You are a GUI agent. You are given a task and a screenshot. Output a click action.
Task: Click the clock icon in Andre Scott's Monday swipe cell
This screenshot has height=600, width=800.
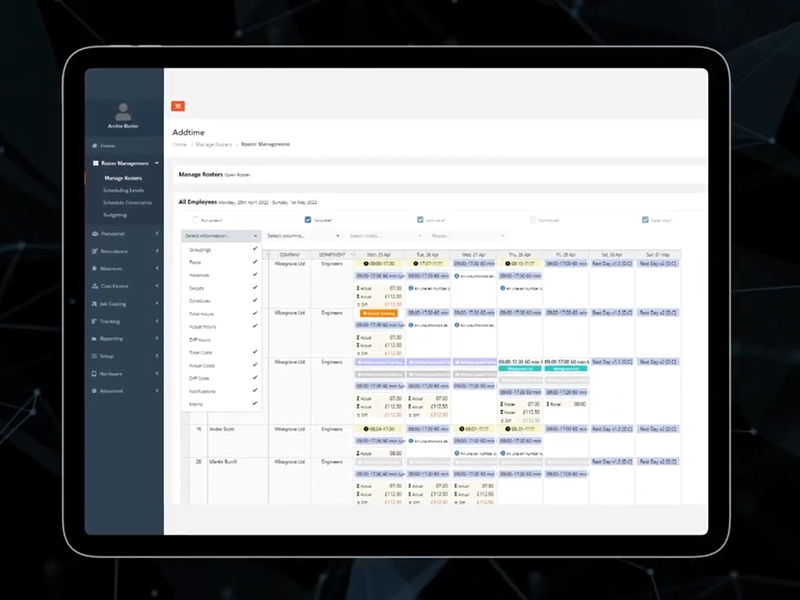[366, 429]
